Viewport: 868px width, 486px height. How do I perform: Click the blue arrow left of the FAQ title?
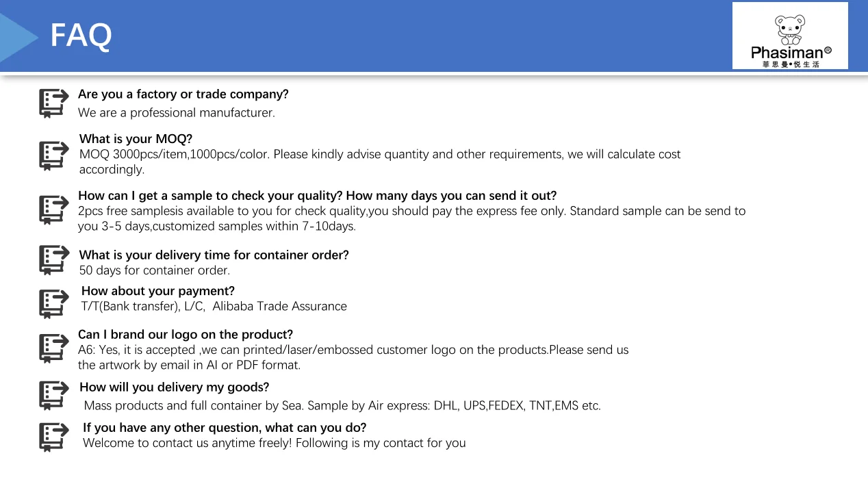tap(17, 38)
